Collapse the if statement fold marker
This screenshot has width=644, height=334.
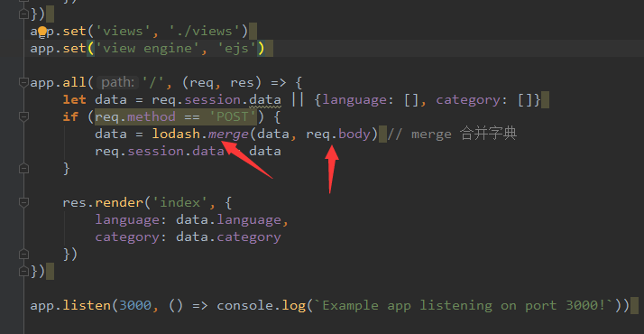(23, 116)
